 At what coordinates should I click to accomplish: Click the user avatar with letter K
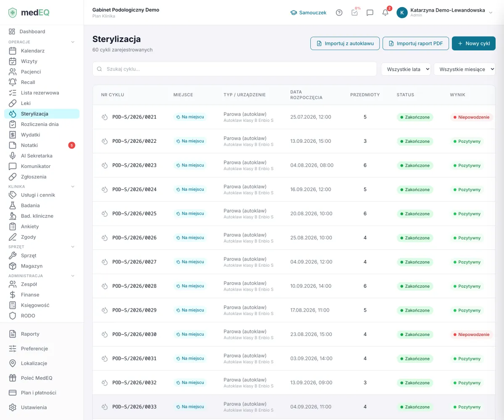(x=402, y=13)
